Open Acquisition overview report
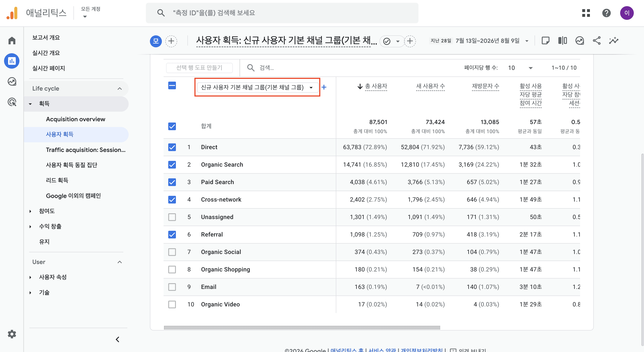 point(76,119)
